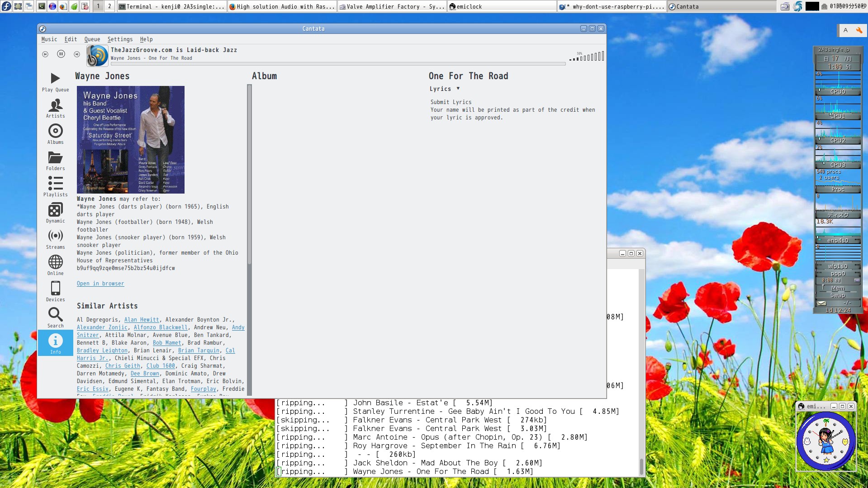This screenshot has width=868, height=488.
Task: Switch to the Albums view
Action: tap(55, 134)
